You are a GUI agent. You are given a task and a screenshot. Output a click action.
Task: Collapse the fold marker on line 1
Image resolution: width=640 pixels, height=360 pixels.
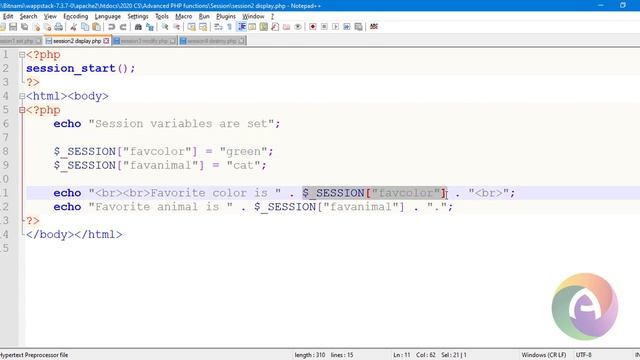[22, 55]
